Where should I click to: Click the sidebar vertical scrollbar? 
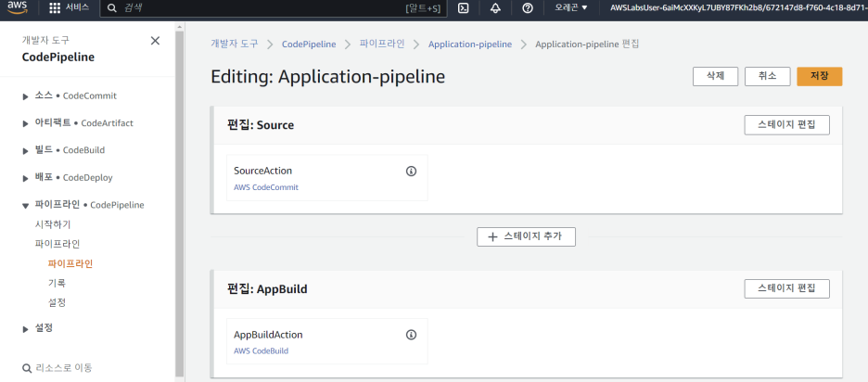click(179, 205)
